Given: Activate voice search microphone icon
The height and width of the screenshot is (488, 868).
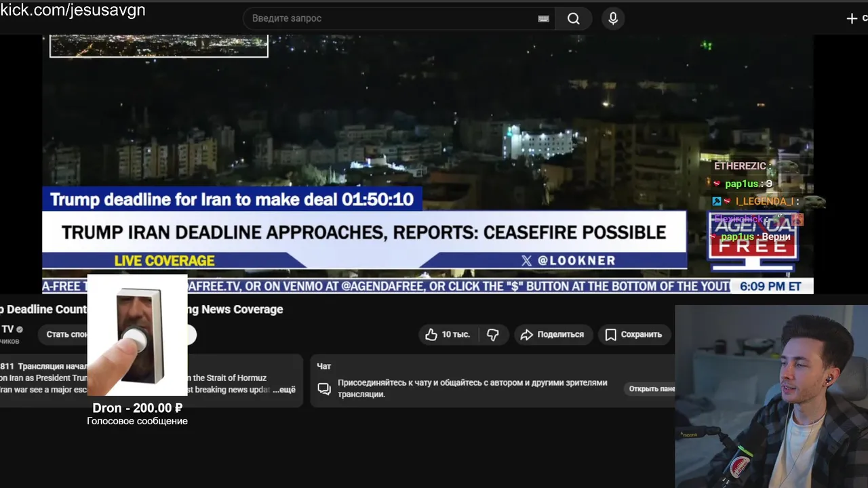Looking at the screenshot, I should tap(613, 18).
